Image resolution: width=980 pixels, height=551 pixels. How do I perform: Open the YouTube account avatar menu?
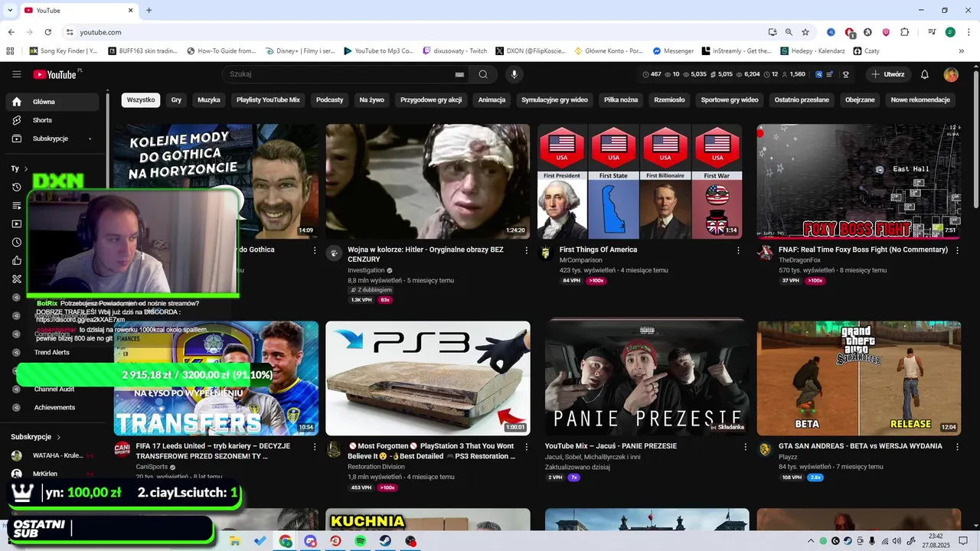click(x=951, y=74)
